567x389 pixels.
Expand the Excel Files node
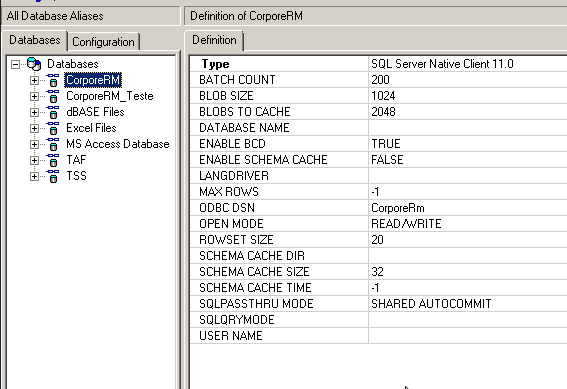pyautogui.click(x=34, y=128)
